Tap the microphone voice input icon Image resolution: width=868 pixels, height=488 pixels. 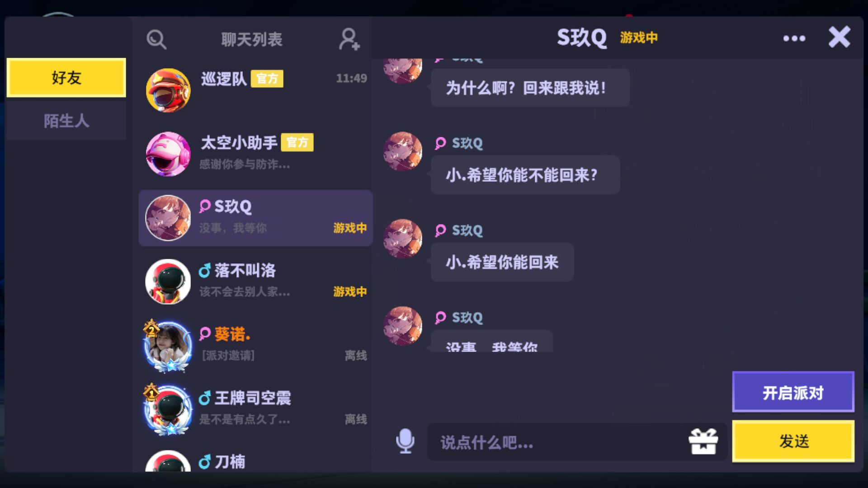pos(405,441)
